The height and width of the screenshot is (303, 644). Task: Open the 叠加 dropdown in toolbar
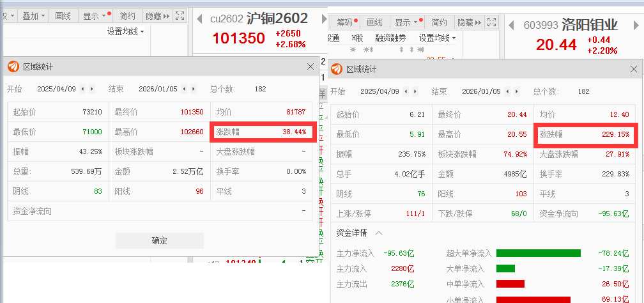coord(34,16)
